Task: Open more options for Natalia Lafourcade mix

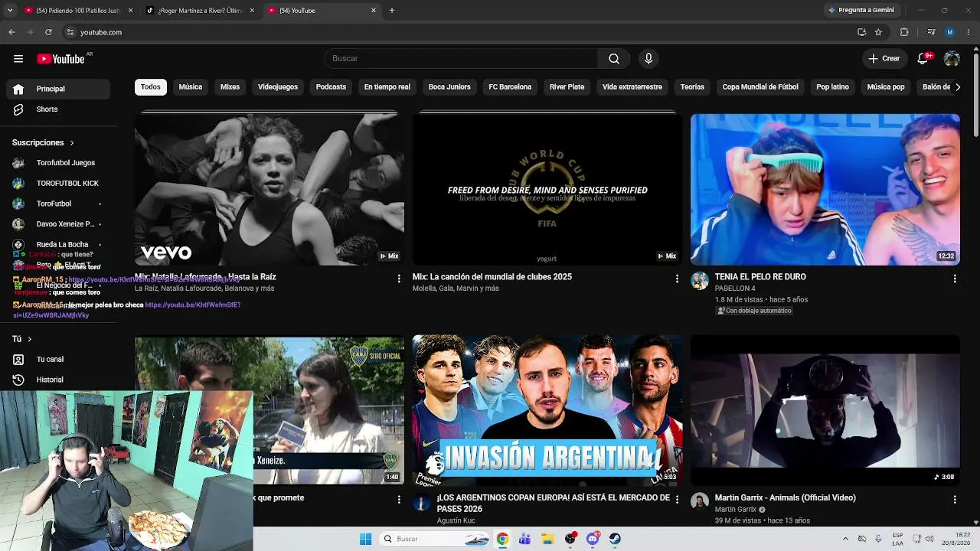Action: click(x=399, y=279)
